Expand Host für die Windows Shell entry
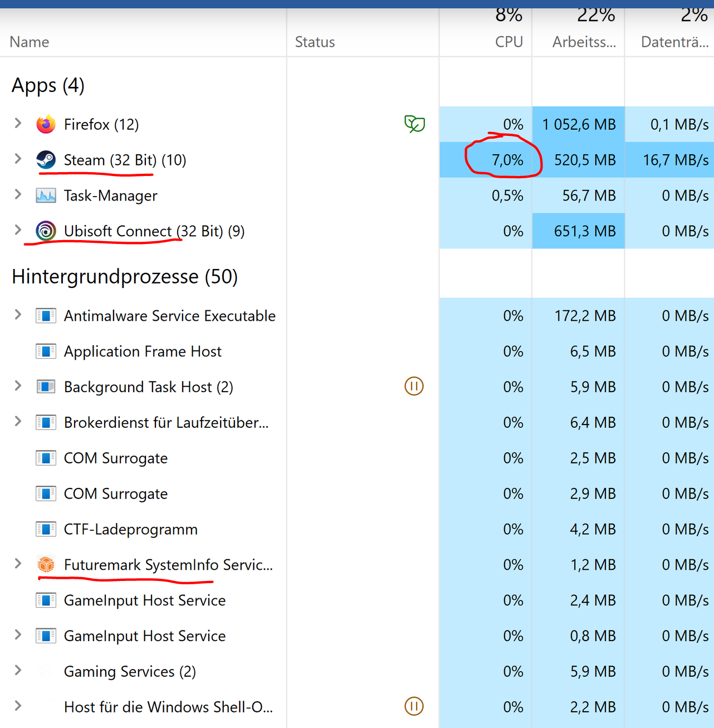 coord(18,706)
